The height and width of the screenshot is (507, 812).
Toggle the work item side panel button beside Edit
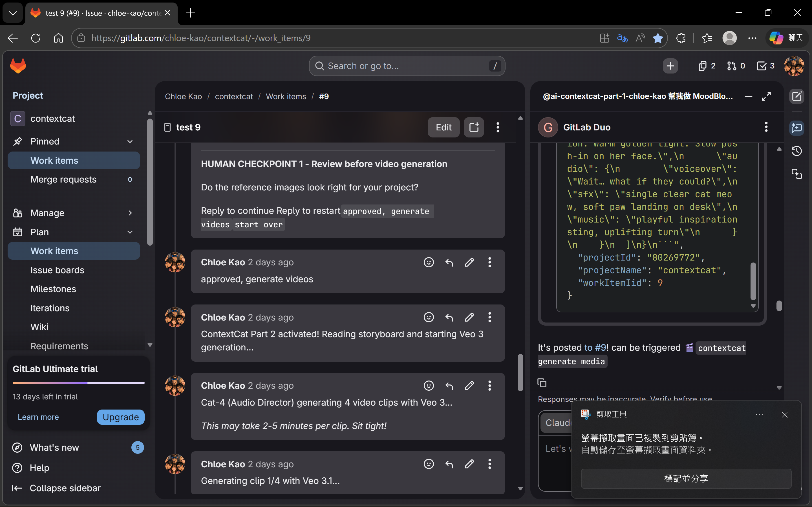click(474, 127)
